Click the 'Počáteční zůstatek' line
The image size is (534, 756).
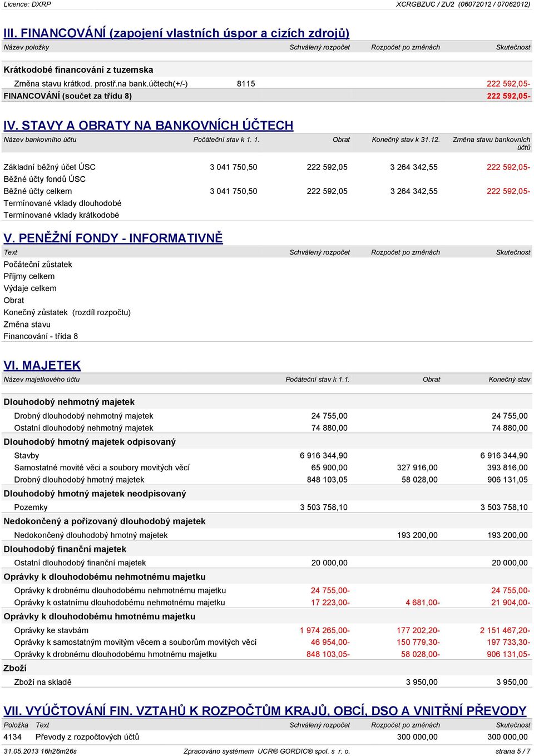(x=38, y=265)
